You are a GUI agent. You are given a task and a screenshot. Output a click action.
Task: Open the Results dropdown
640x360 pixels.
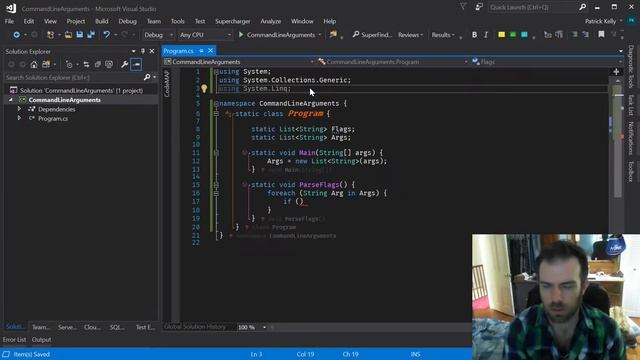[443, 35]
